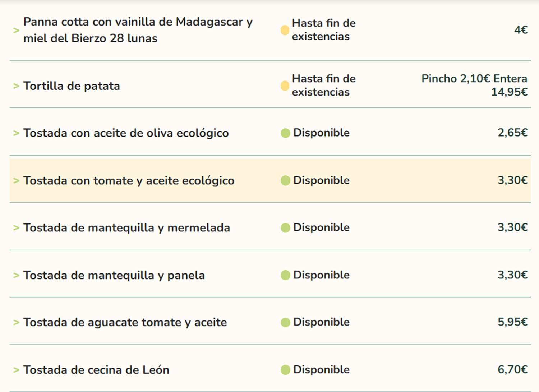This screenshot has height=392, width=539.
Task: Click green dot for Tostada de cecina
Action: point(285,370)
